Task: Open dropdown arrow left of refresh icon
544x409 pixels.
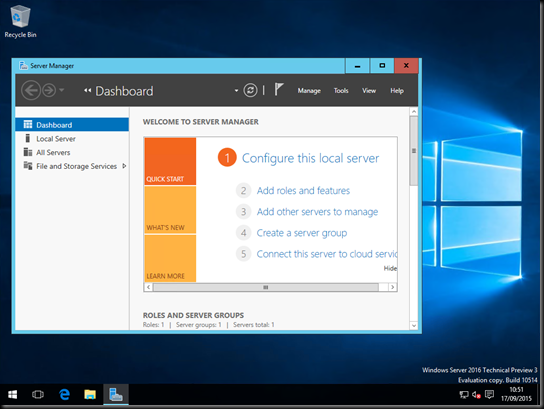Action: click(236, 91)
